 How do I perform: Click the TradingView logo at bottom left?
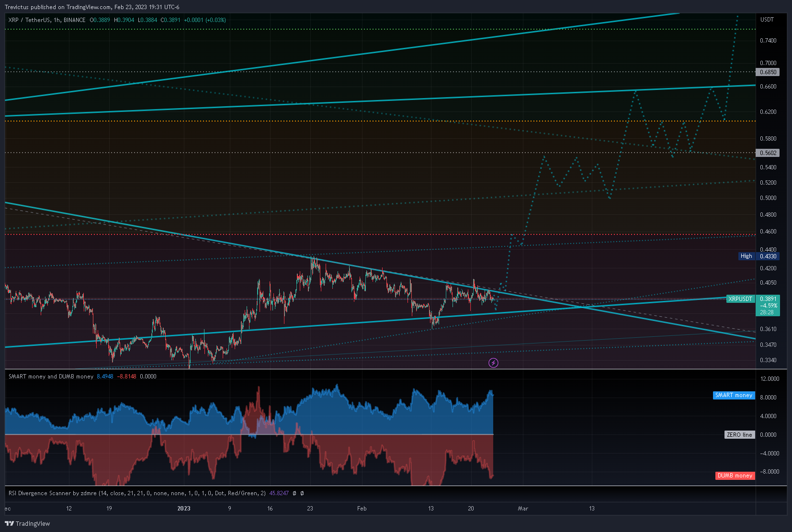[x=27, y=523]
